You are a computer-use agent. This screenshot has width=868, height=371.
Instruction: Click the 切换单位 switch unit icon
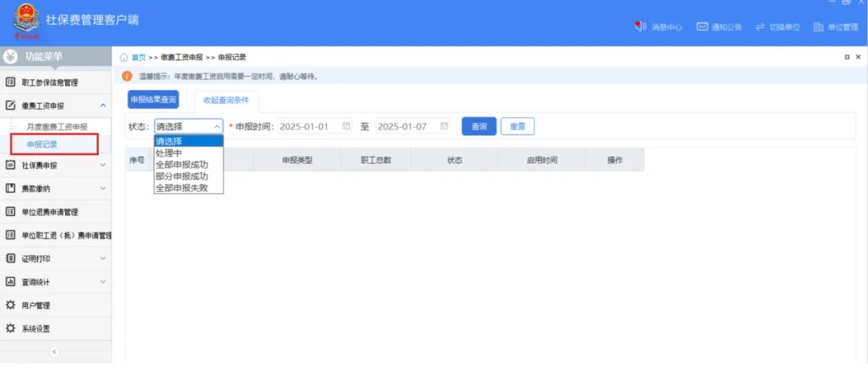tap(759, 26)
